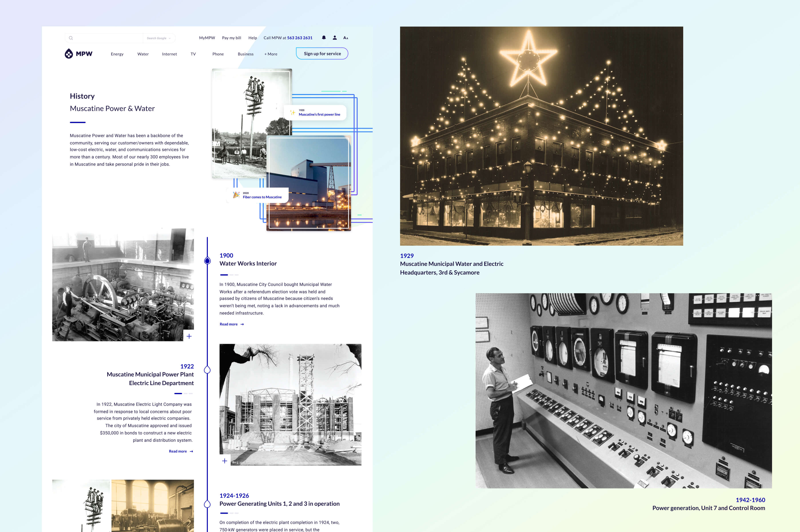Screen dimensions: 800x532
Task: Click the search magnifier icon
Action: tap(71, 38)
